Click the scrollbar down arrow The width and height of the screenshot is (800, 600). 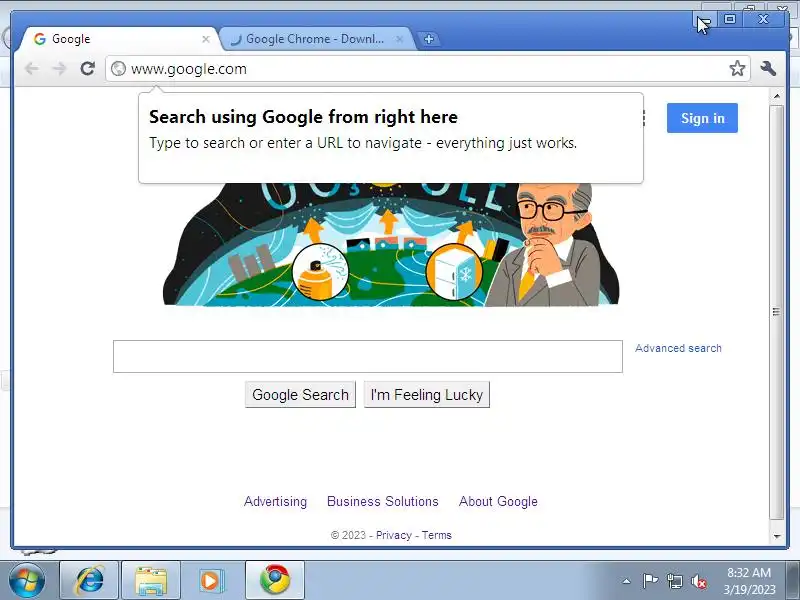[x=777, y=536]
